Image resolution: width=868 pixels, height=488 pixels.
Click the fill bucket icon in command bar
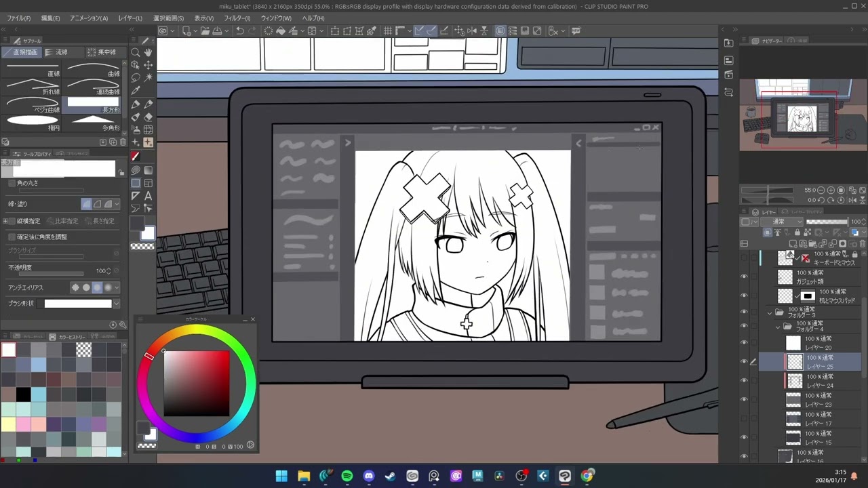click(281, 31)
